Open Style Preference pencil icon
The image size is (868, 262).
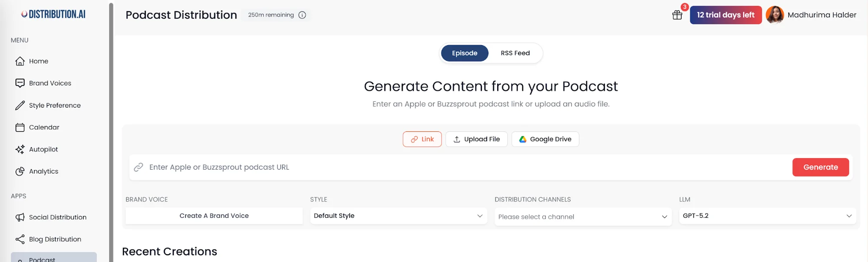click(x=20, y=105)
